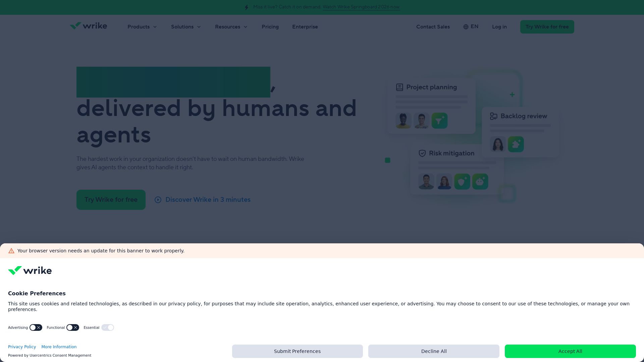Click the green puzzle agent icon in Backlog review

pos(516,144)
